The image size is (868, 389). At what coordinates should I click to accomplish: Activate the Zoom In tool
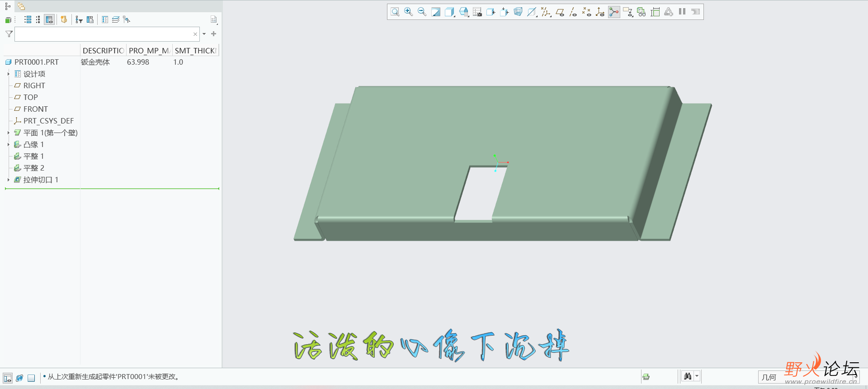pos(409,12)
